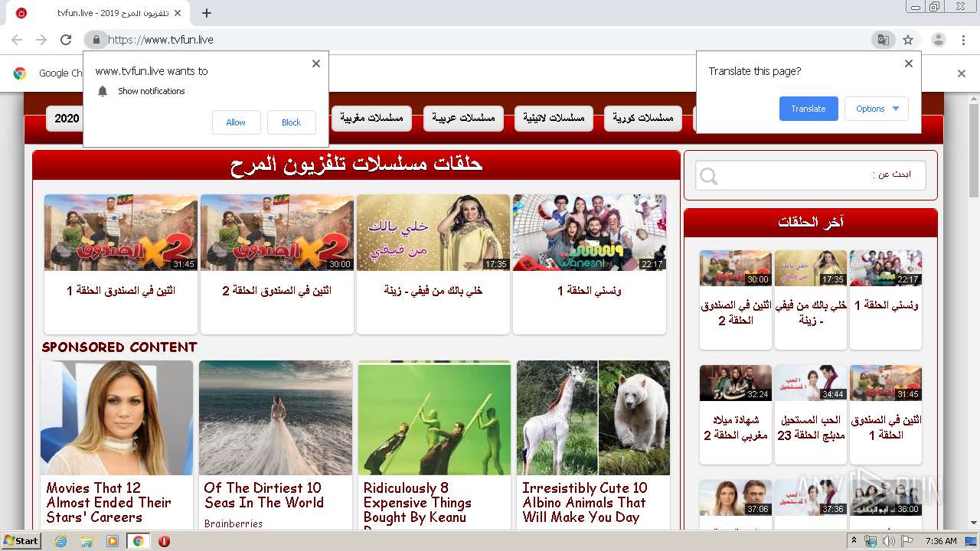Click the albino giraffe and bear ad image
980x551 pixels.
point(593,418)
